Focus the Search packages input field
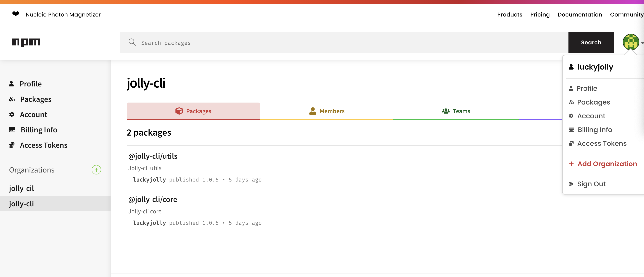This screenshot has width=644, height=277. point(344,42)
